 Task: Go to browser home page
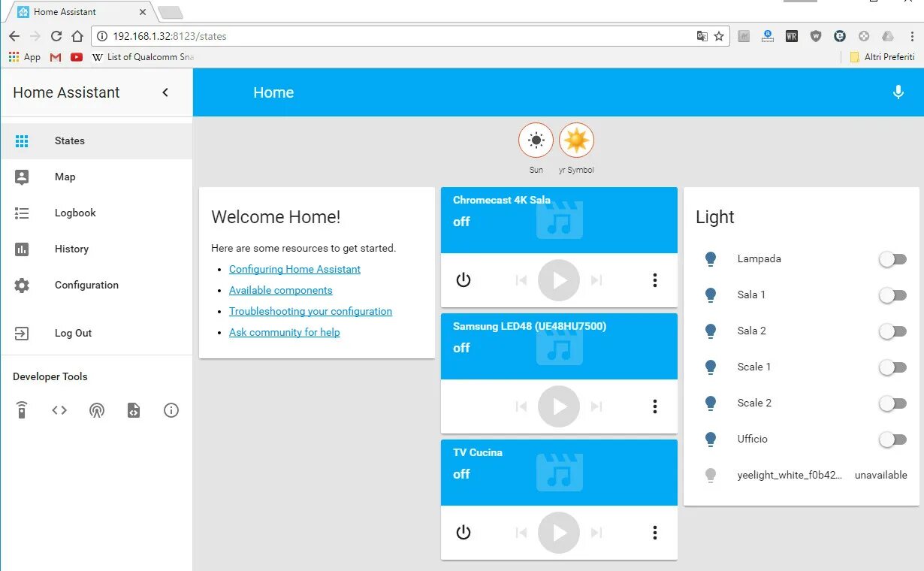click(x=77, y=36)
